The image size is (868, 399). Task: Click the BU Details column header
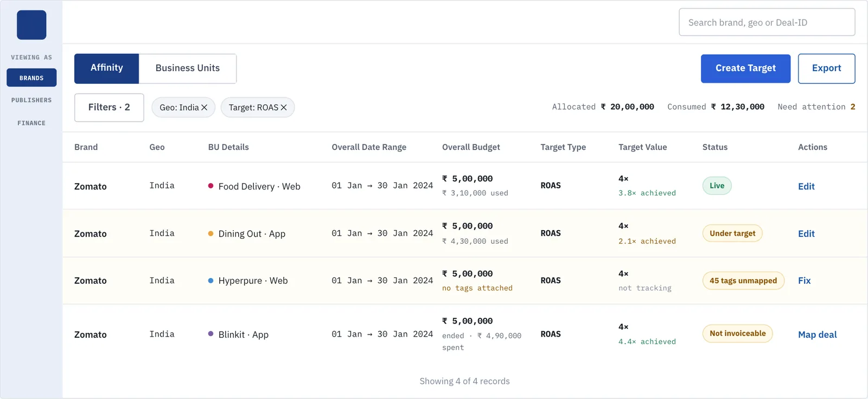pyautogui.click(x=228, y=147)
